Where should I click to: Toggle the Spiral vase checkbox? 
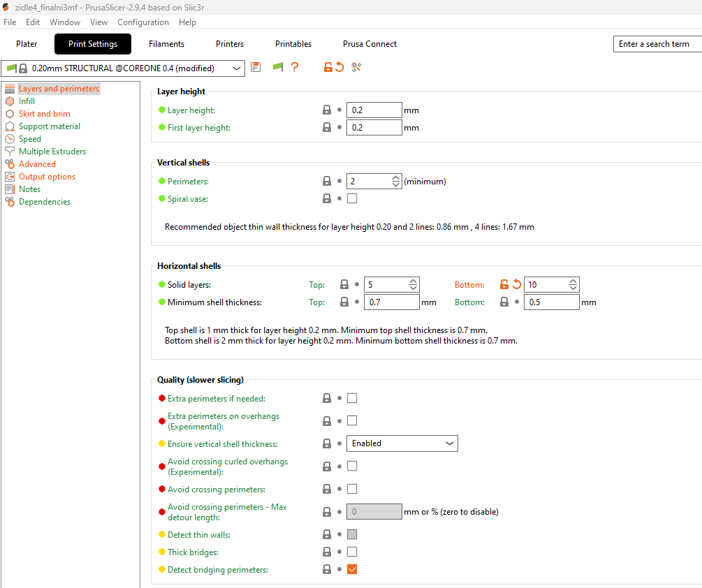[352, 198]
